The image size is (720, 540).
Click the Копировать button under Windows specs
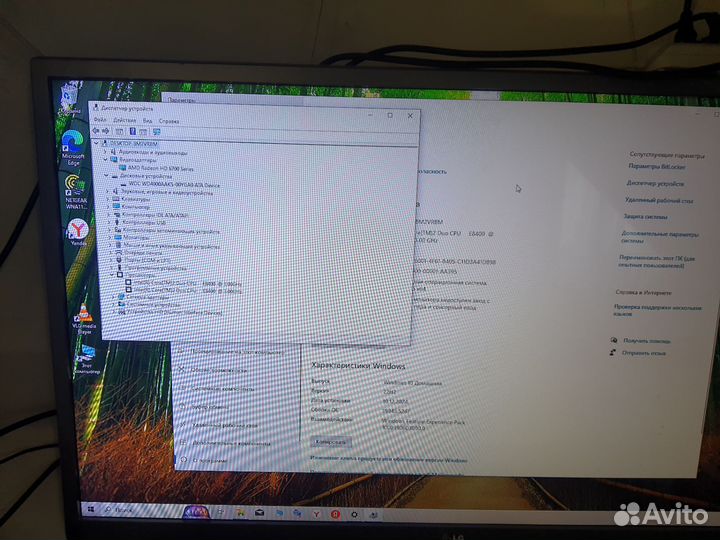(331, 441)
